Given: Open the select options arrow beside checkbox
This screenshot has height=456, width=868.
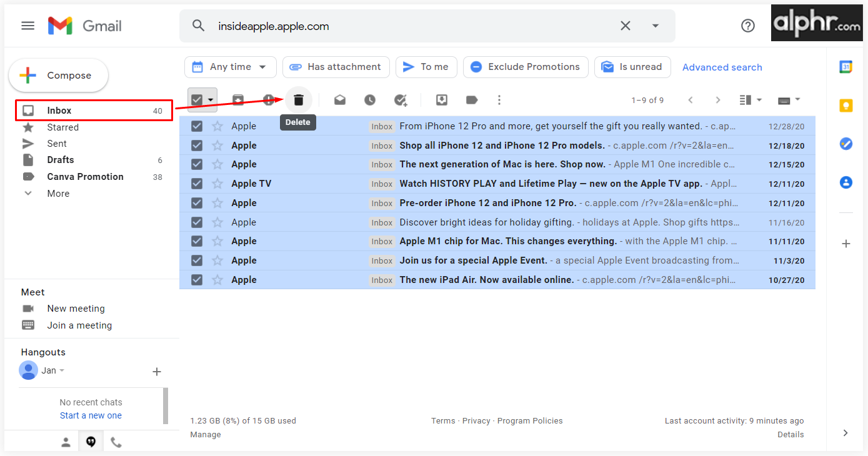Looking at the screenshot, I should click(211, 100).
